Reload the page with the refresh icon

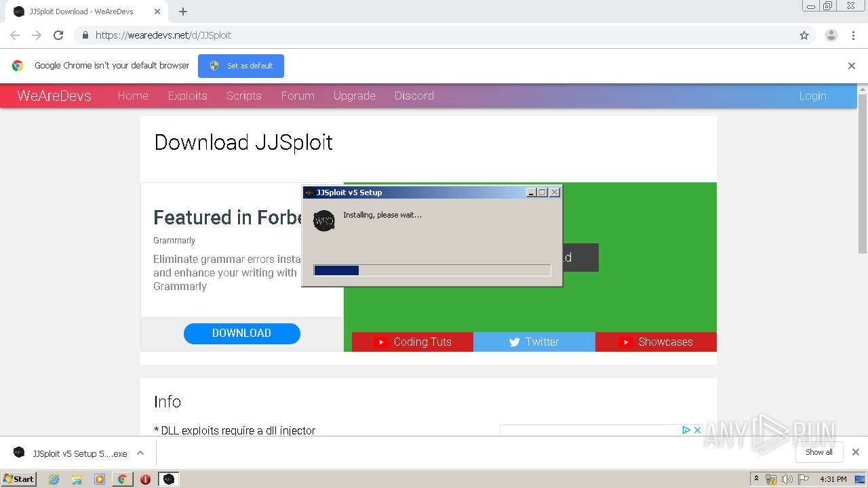click(x=58, y=35)
